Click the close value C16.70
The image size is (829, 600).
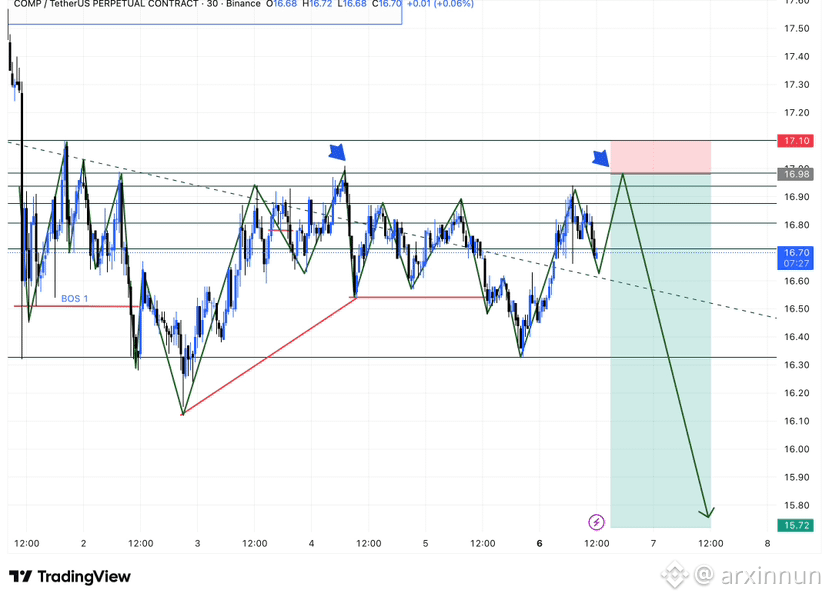[x=387, y=4]
